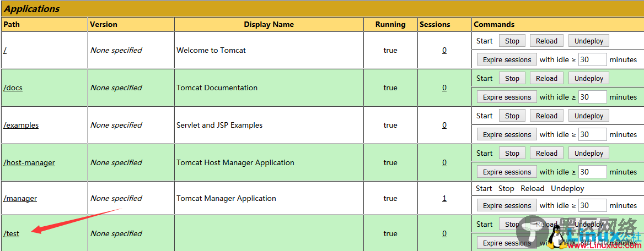Select "Tomcat Manager Application" display name
Screen dimensions: 644x251
[226, 199]
